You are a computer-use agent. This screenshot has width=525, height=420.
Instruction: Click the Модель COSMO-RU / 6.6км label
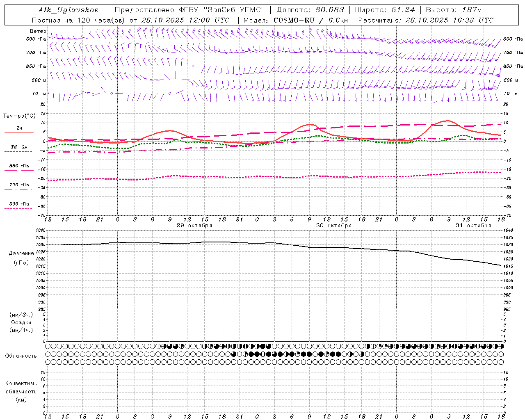(295, 20)
